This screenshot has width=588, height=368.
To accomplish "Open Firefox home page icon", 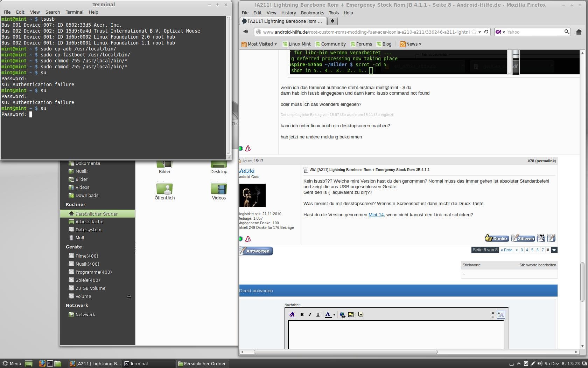I will coord(579,32).
